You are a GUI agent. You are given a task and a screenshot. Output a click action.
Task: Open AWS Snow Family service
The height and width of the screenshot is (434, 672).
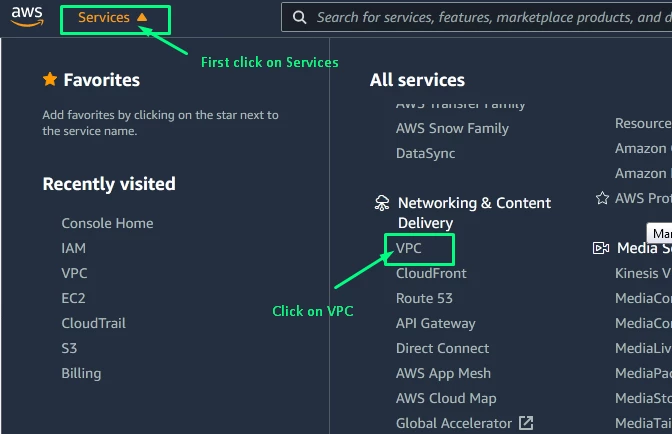pyautogui.click(x=452, y=129)
